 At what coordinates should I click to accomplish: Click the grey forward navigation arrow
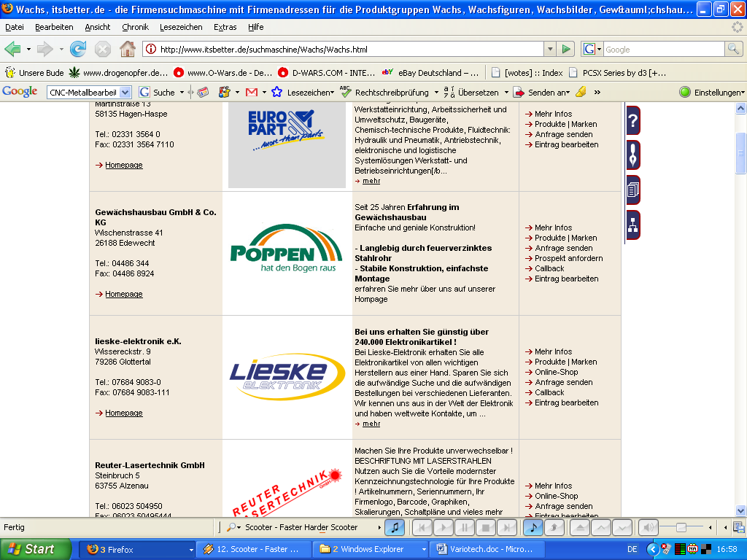(x=44, y=49)
